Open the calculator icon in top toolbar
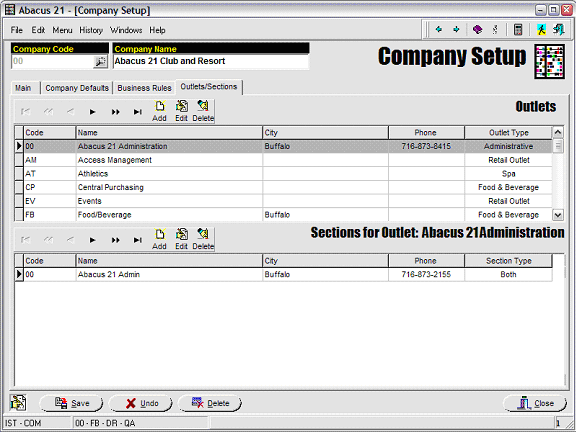This screenshot has height=432, width=576. 518,29
